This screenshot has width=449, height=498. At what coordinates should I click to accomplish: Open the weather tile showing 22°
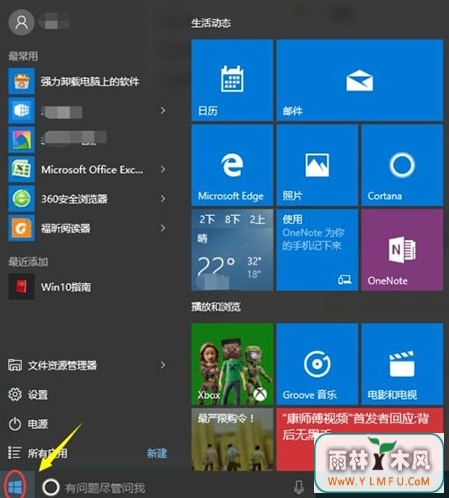pos(232,250)
